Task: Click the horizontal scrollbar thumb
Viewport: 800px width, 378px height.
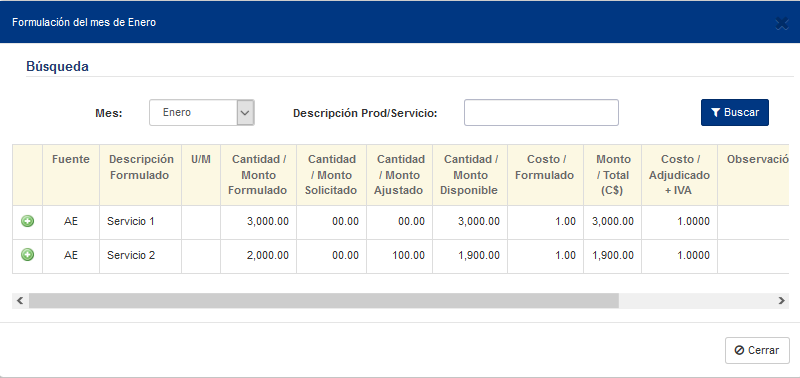Action: [324, 301]
